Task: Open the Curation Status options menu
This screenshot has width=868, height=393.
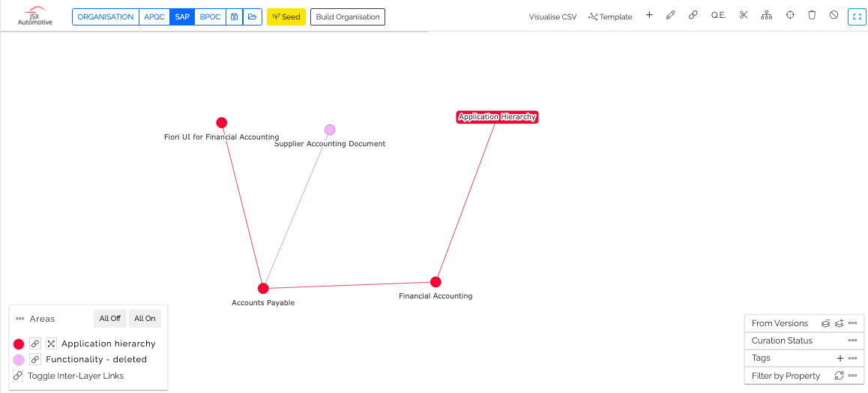Action: coord(853,340)
